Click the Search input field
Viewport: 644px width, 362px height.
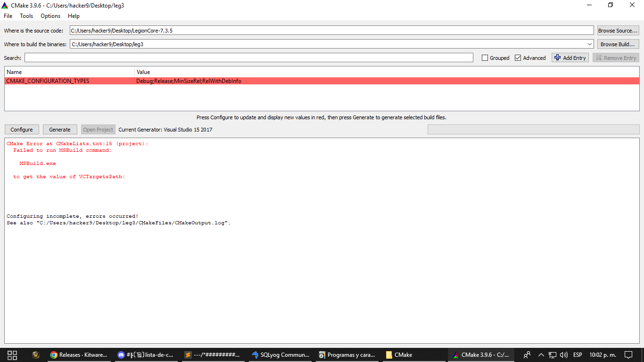click(x=248, y=58)
